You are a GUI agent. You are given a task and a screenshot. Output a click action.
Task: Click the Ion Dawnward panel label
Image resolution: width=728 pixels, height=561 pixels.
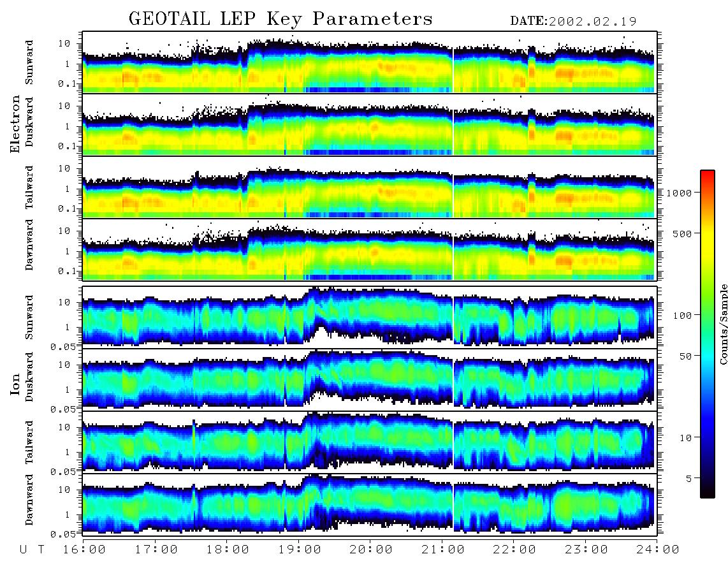tap(29, 500)
